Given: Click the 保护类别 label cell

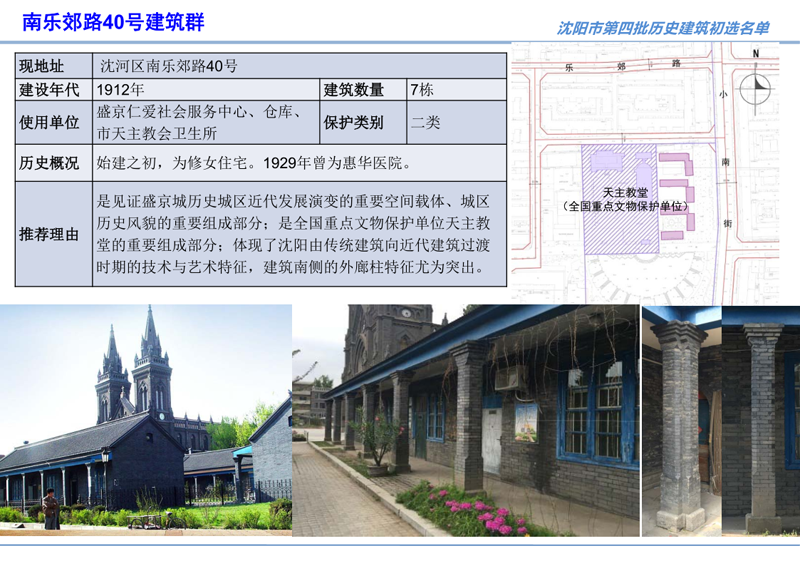Looking at the screenshot, I should (x=363, y=123).
